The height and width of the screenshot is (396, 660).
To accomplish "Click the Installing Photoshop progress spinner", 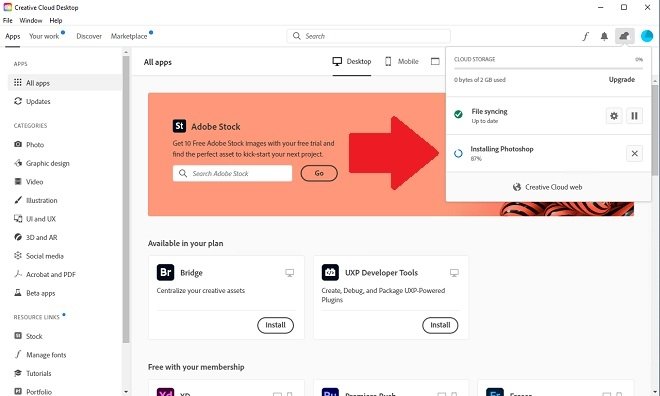I will coord(458,154).
